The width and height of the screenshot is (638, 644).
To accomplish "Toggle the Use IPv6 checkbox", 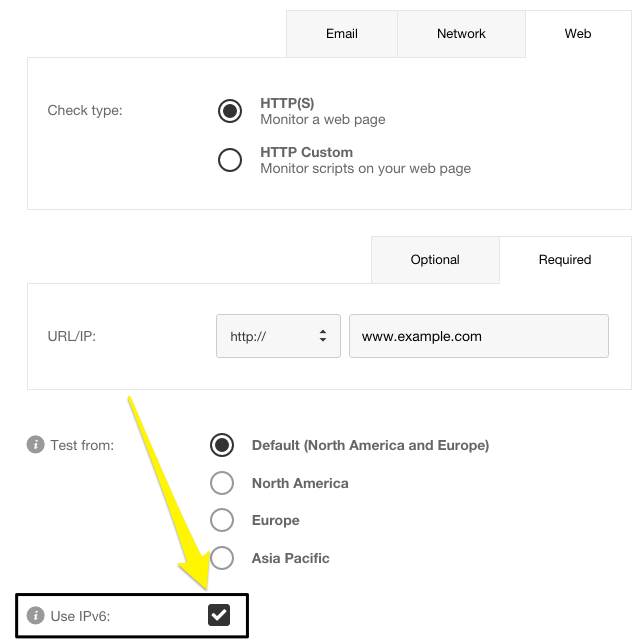I will (x=219, y=615).
